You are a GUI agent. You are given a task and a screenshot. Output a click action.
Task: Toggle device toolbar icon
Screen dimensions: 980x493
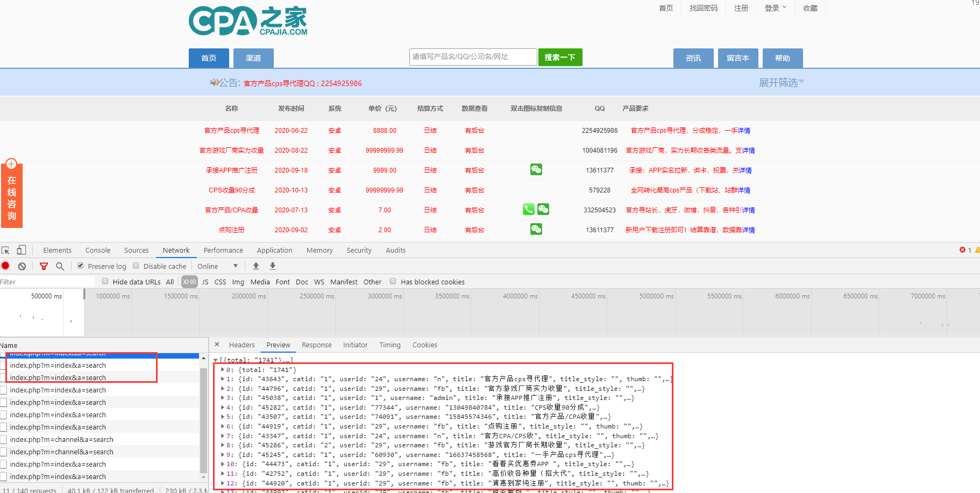(x=22, y=250)
